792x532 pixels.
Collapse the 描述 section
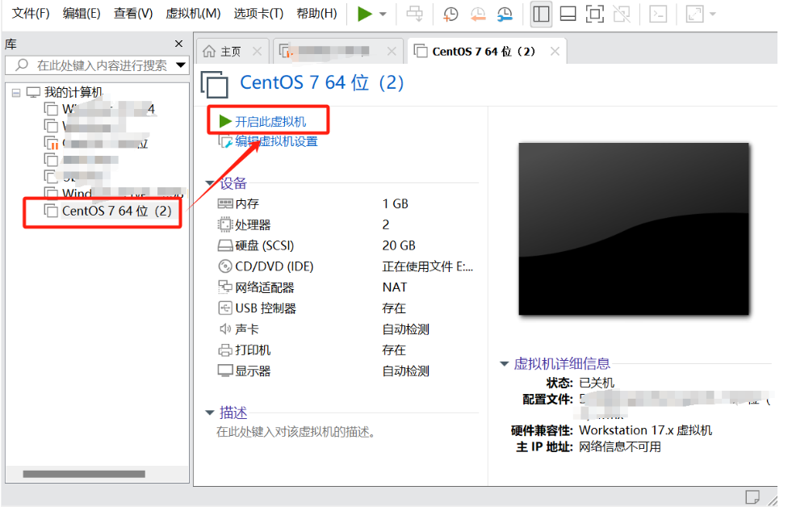pyautogui.click(x=210, y=413)
